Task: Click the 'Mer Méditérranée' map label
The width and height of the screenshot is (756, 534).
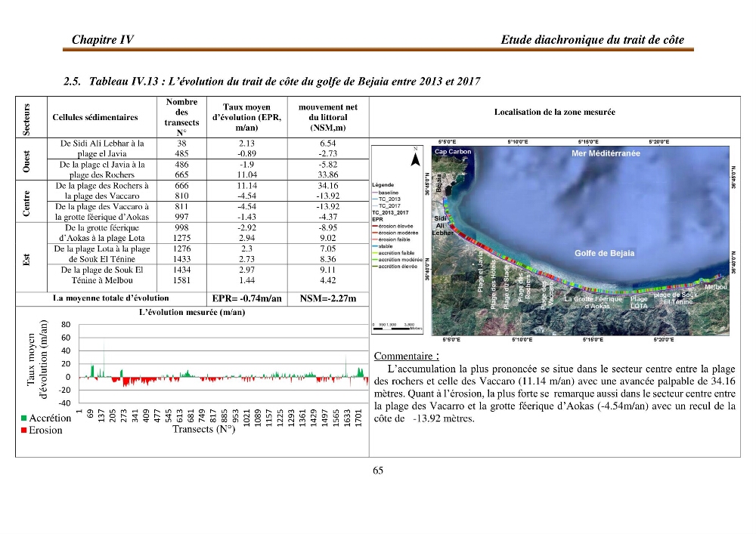Action: click(x=606, y=153)
